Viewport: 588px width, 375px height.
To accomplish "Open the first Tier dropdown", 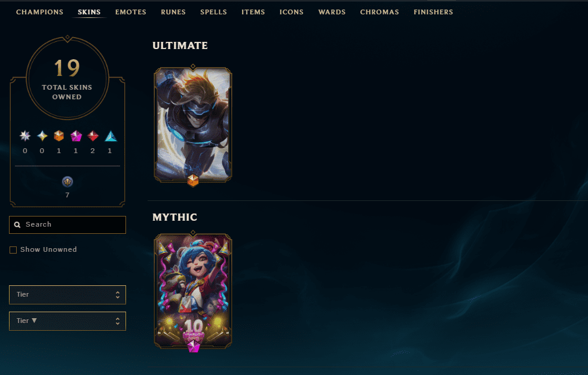I will coord(68,295).
